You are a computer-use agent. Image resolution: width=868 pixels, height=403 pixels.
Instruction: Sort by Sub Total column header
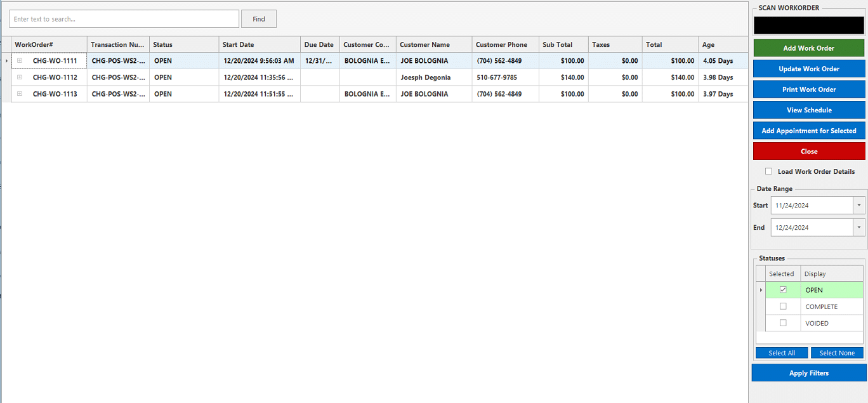pyautogui.click(x=563, y=44)
